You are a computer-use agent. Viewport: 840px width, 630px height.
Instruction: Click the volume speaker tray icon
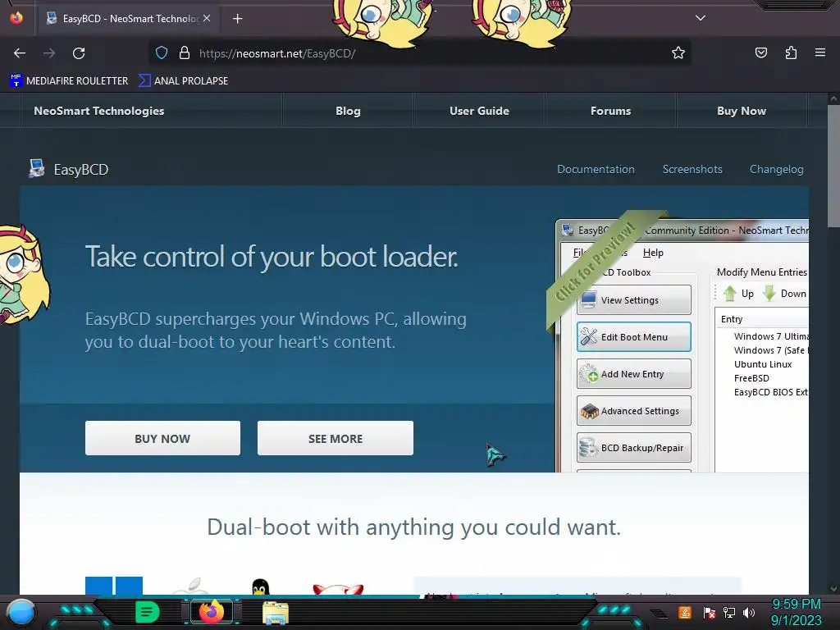click(749, 612)
